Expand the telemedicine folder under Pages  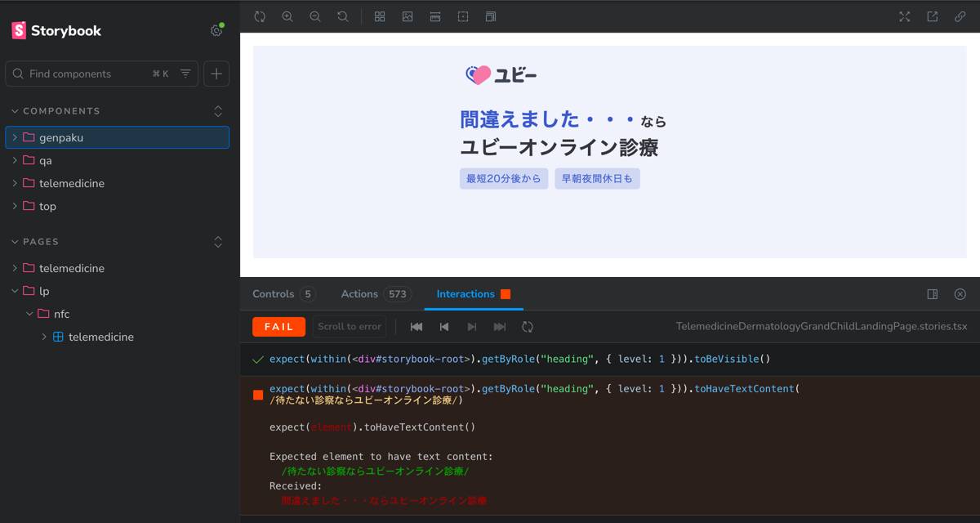tap(118, 268)
